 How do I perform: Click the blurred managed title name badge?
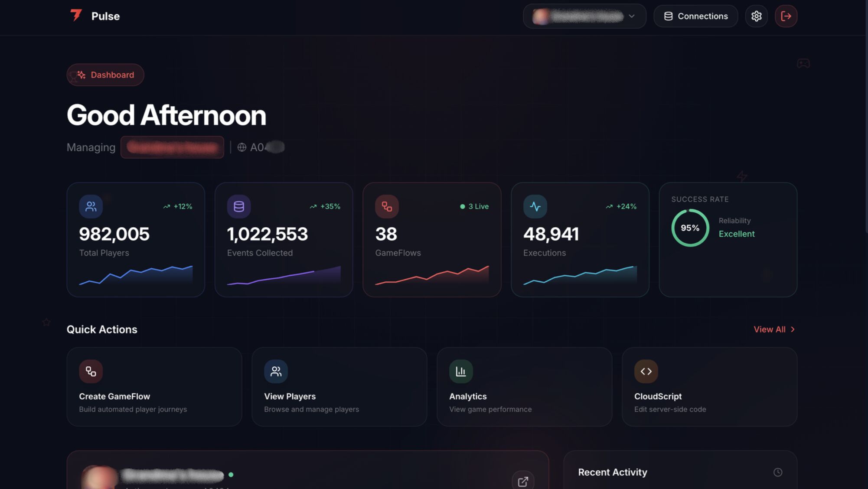pos(172,147)
